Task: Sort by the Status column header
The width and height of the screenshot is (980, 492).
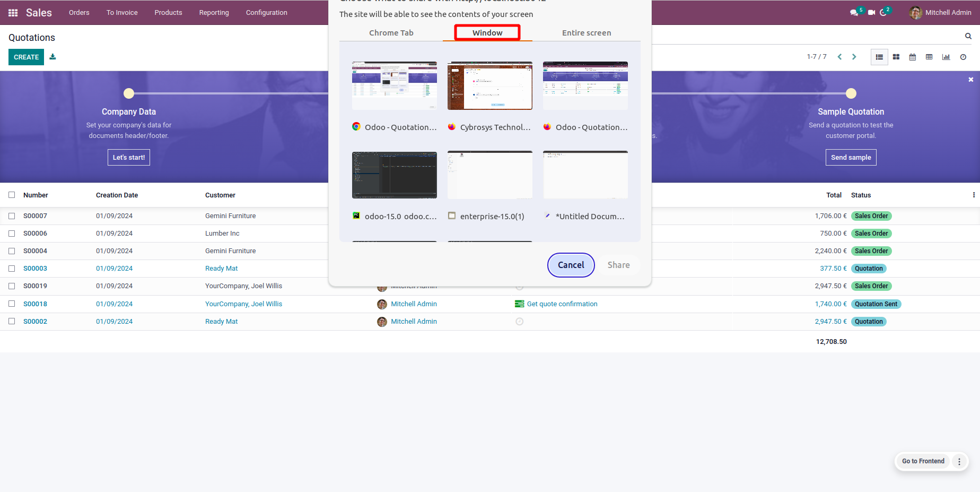Action: (861, 195)
